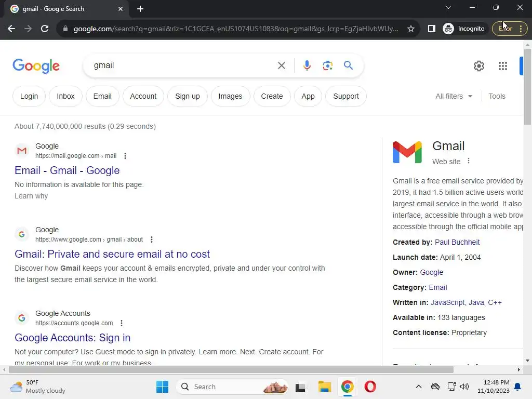Click the taskbar Search box

pyautogui.click(x=233, y=387)
